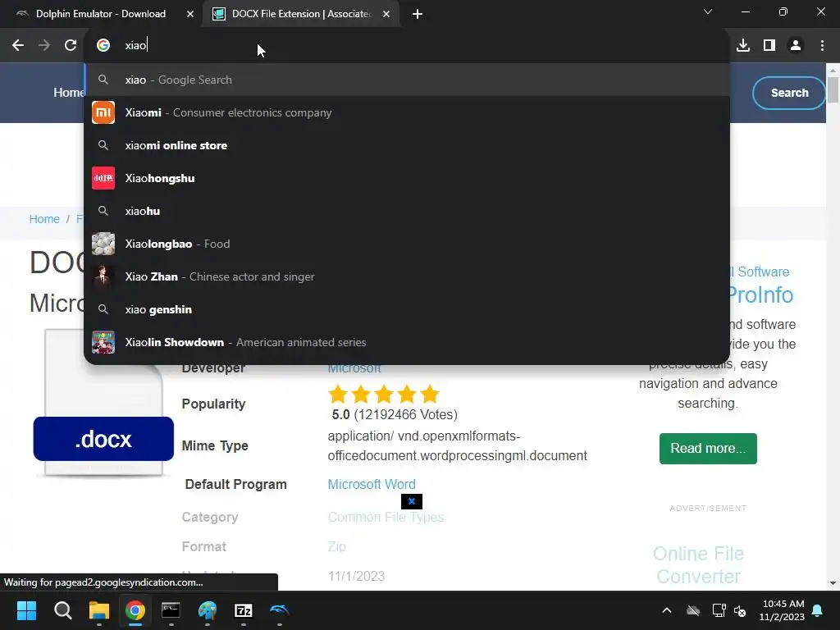Select Xiaolin Showdown animated series suggestion
This screenshot has height=630, width=840.
pyautogui.click(x=407, y=342)
